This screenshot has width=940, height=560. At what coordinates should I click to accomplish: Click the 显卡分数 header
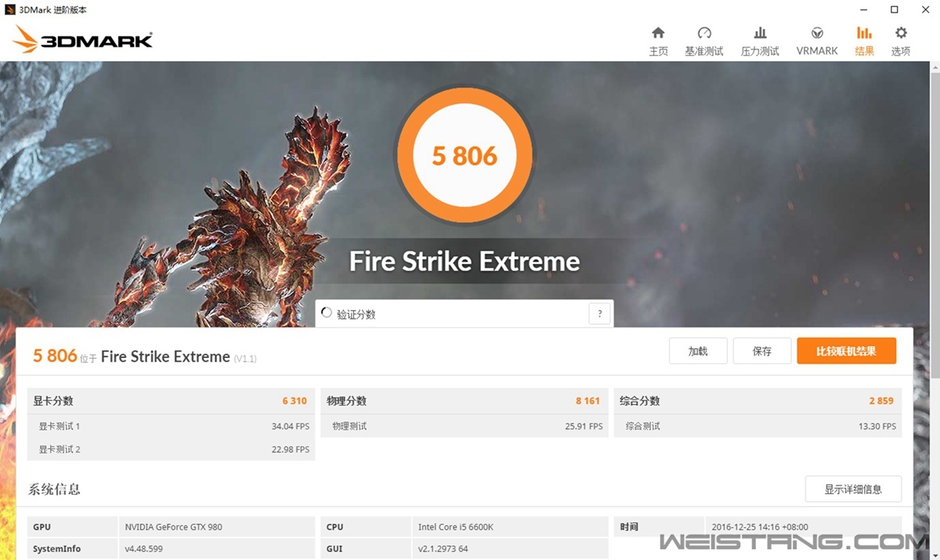pyautogui.click(x=53, y=400)
